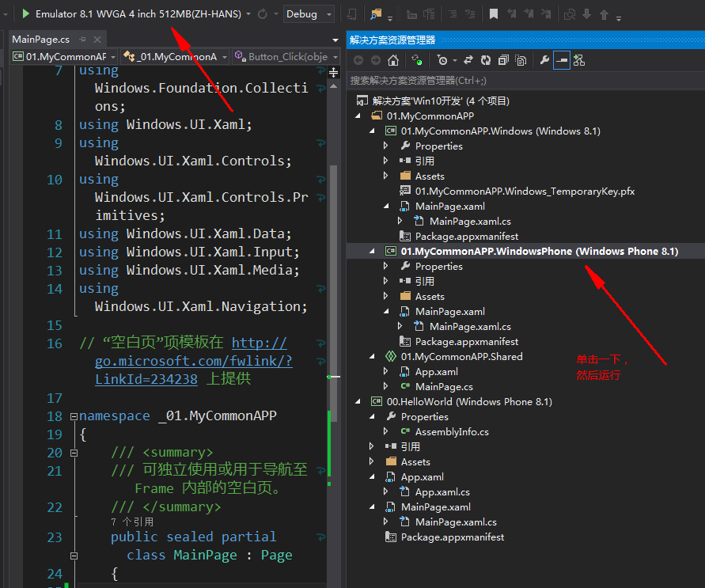Image resolution: width=705 pixels, height=588 pixels.
Task: Expand Properties under 01.MyCommonAPP.Windows
Action: [x=386, y=146]
